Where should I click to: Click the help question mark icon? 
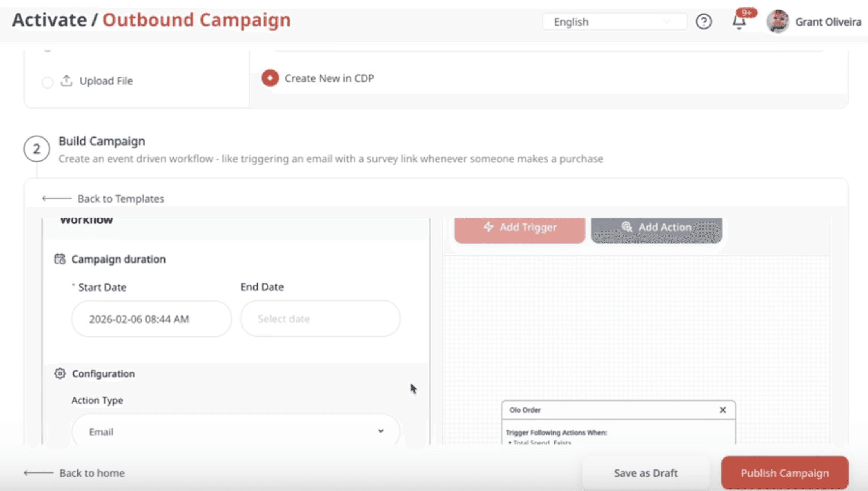(704, 22)
